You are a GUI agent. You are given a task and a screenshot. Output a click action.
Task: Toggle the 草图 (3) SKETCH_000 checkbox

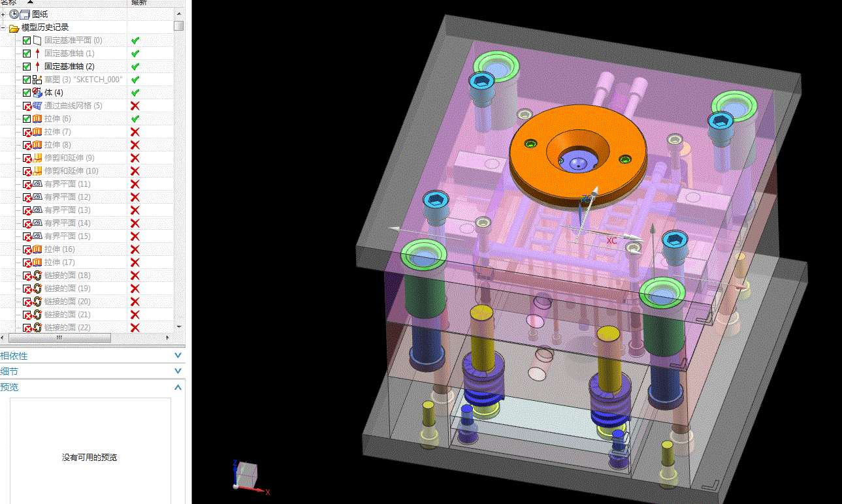point(27,80)
